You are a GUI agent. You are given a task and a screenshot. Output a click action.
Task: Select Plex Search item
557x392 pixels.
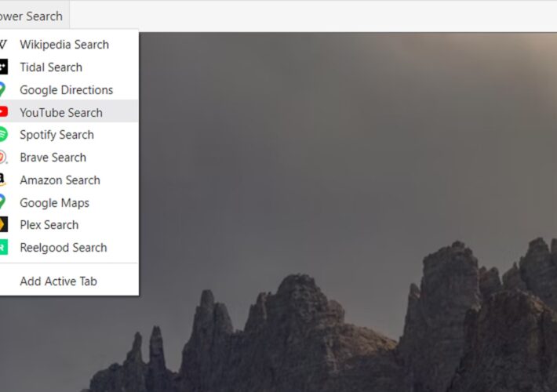point(69,225)
